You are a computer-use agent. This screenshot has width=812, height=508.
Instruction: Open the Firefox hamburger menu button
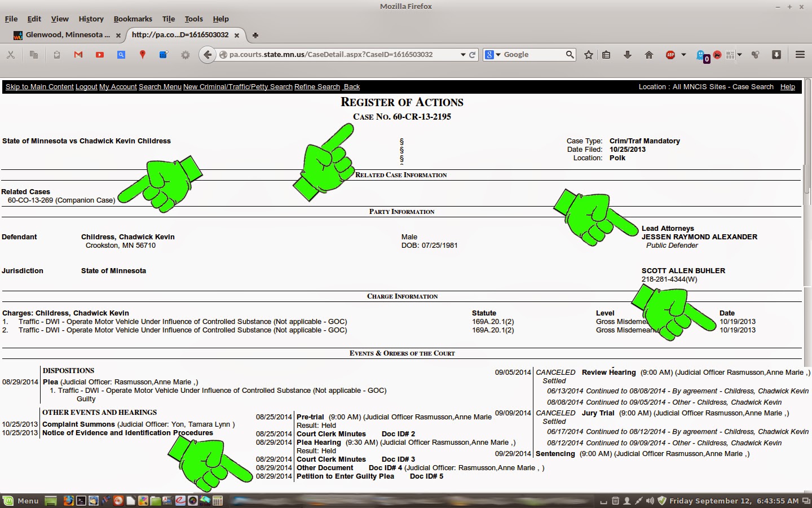(x=800, y=55)
